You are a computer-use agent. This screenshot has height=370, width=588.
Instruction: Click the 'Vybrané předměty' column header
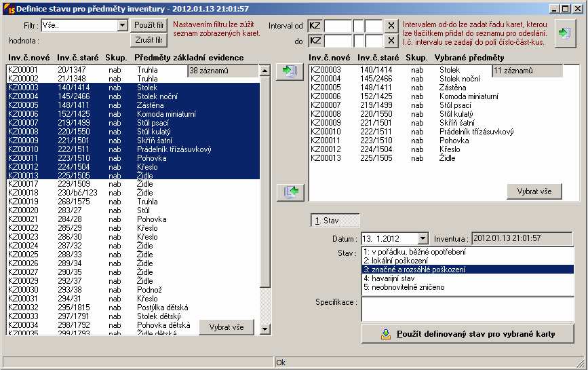[x=469, y=58]
